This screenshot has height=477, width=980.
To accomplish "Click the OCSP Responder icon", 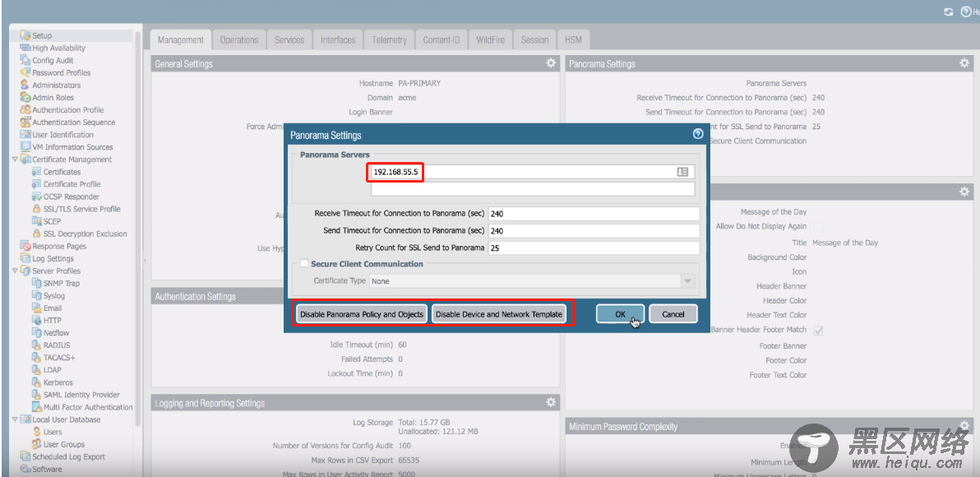I will click(37, 197).
